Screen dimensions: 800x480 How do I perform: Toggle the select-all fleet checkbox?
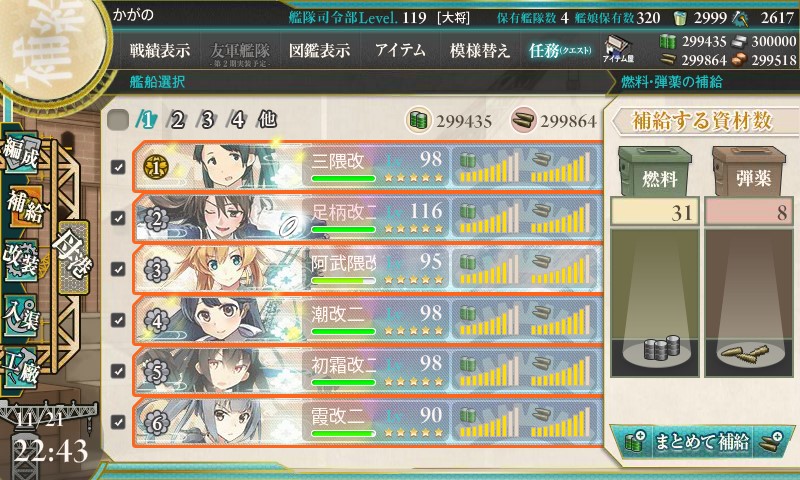point(118,120)
